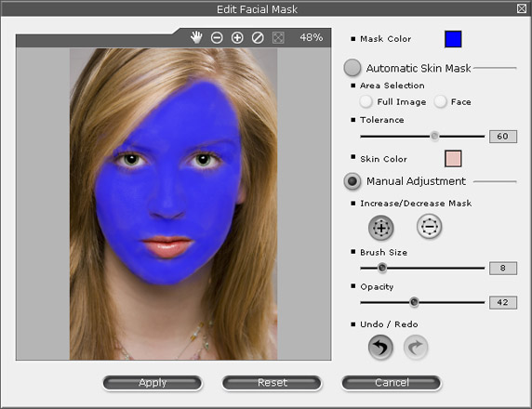Open the Skin Color swatch
Image resolution: width=532 pixels, height=409 pixels.
[x=453, y=159]
